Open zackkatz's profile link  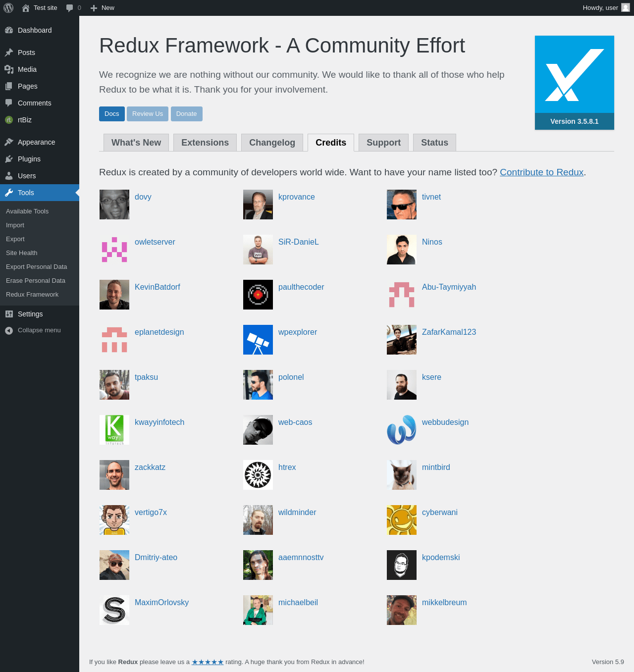coord(150,467)
